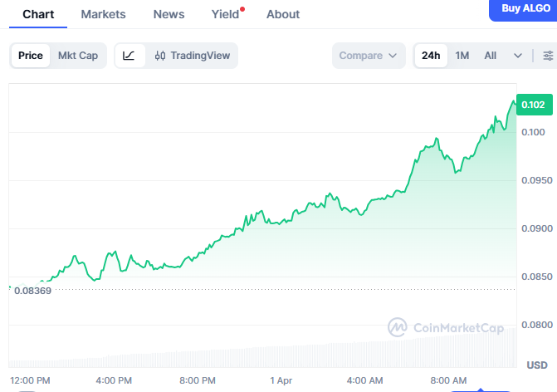The width and height of the screenshot is (557, 392).
Task: Toggle chart to Mkt Cap view
Action: pyautogui.click(x=77, y=56)
